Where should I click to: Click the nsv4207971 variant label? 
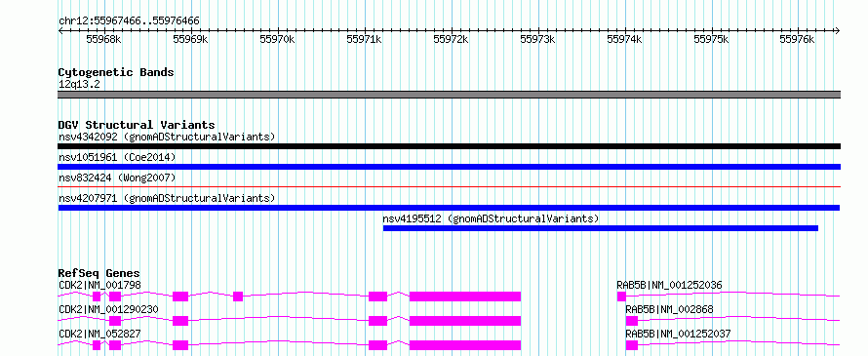tap(167, 198)
